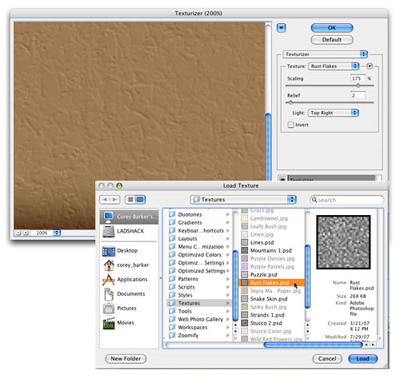Open Movies from the sidebar
Viewport: 400px width, 378px height.
[119, 323]
